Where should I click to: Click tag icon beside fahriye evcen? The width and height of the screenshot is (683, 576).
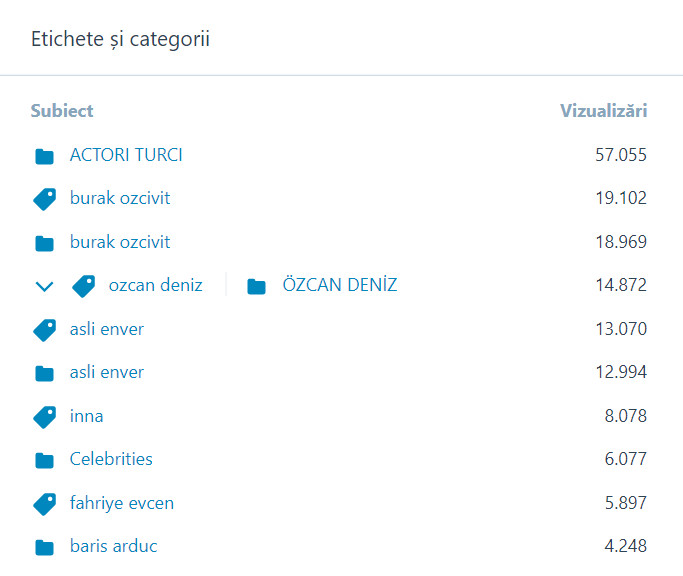click(x=44, y=503)
